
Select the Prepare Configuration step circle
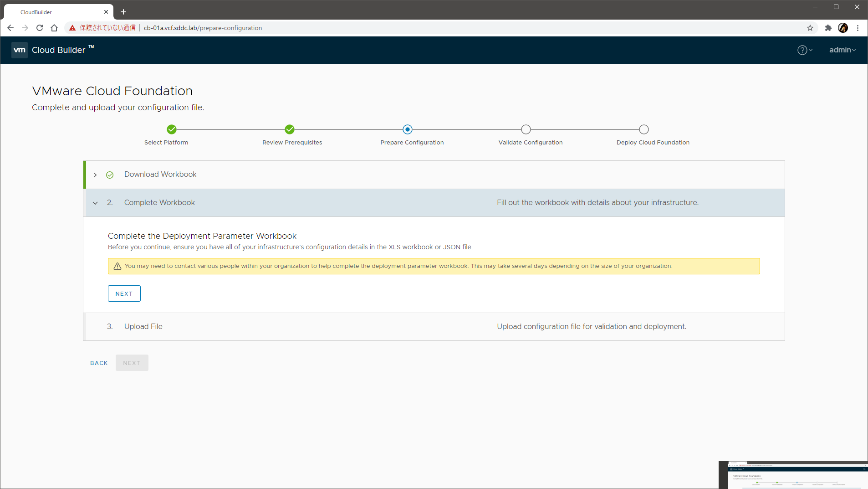tap(408, 129)
